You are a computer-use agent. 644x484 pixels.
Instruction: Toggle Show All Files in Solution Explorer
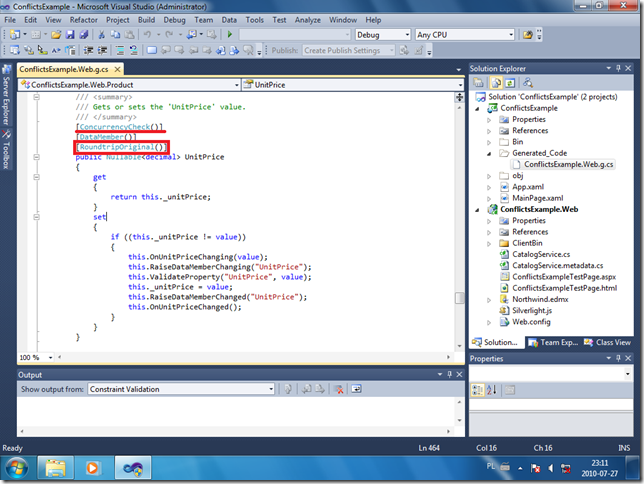point(496,83)
